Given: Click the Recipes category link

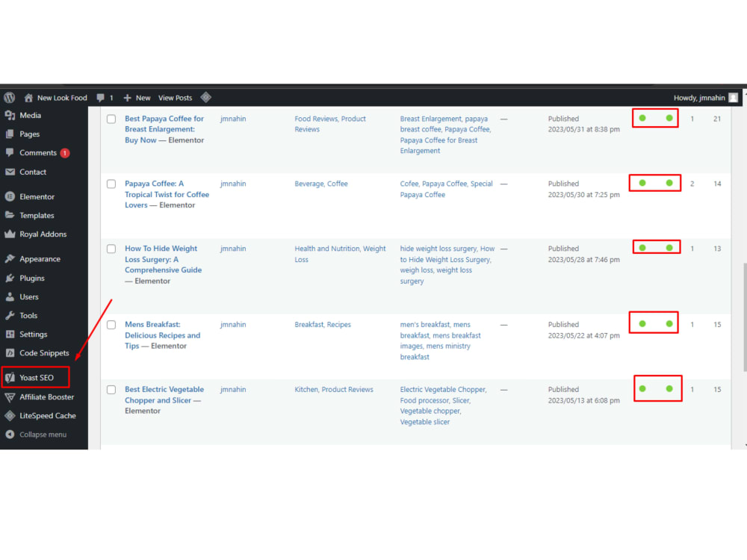Looking at the screenshot, I should pyautogui.click(x=338, y=325).
